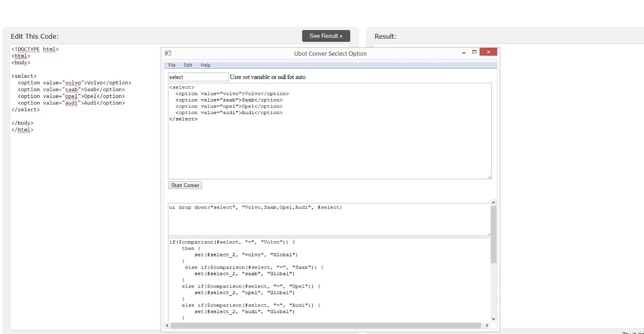The image size is (644, 334).
Task: Click the opel option line in left editor
Action: click(71, 96)
